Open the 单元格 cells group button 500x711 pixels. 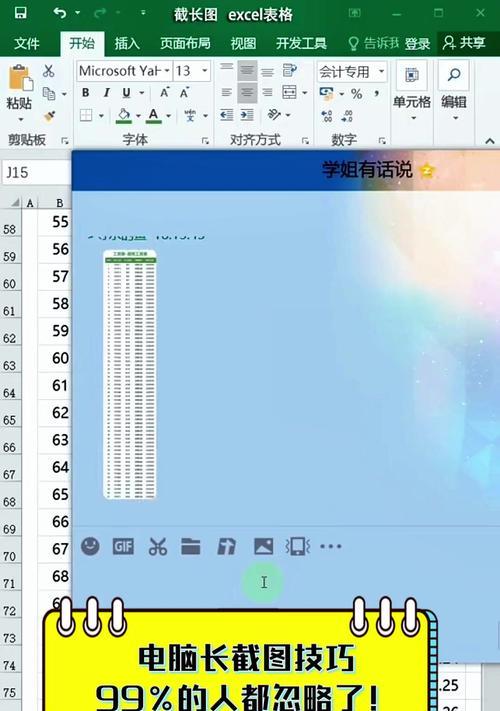point(412,91)
